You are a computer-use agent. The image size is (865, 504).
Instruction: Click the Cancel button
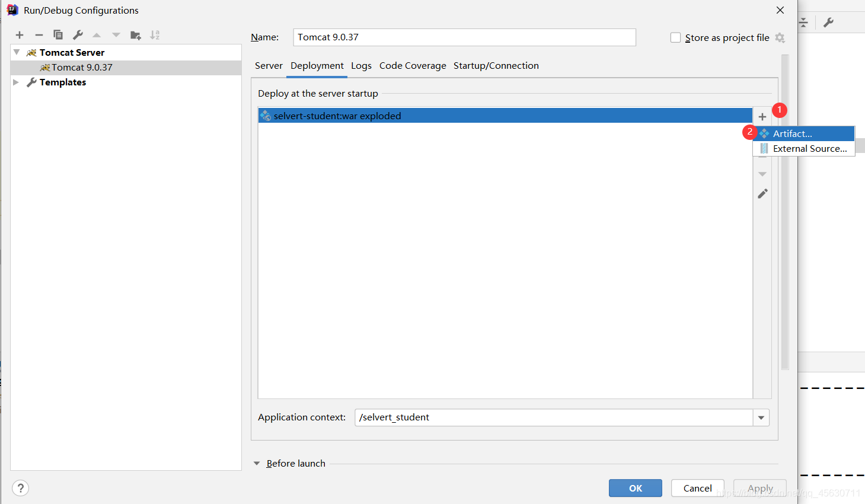point(698,488)
